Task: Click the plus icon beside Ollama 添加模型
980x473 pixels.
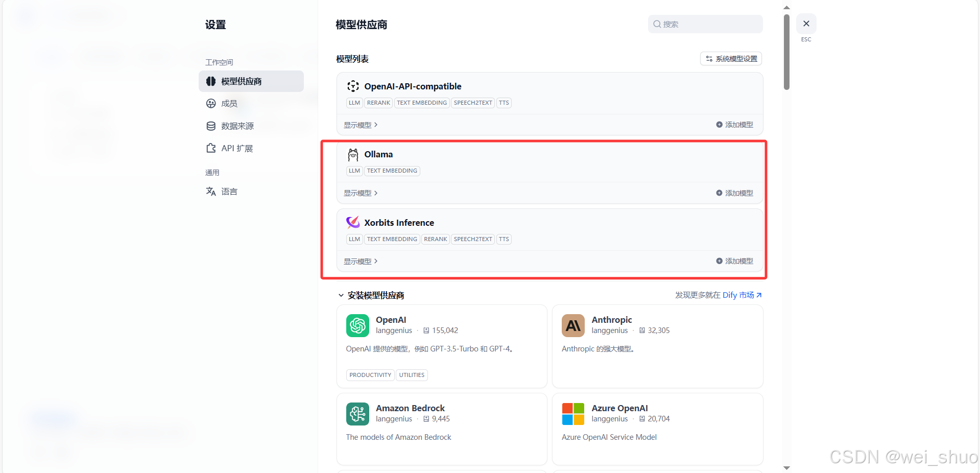Action: point(719,193)
